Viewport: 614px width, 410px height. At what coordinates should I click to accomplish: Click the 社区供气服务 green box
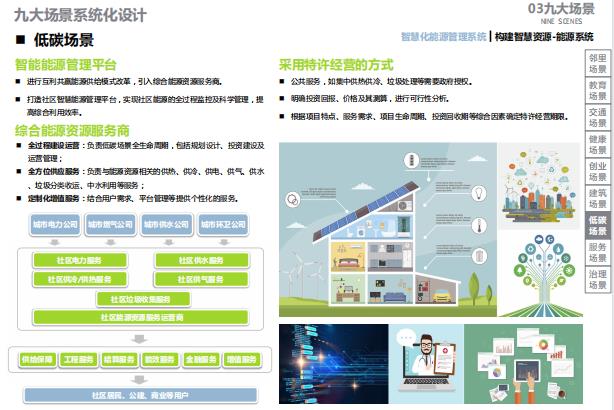pos(201,279)
